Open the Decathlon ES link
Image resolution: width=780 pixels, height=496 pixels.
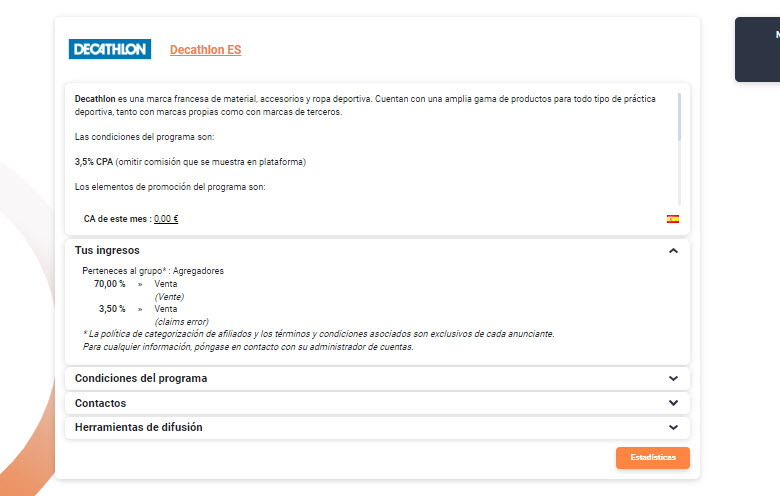(x=205, y=50)
